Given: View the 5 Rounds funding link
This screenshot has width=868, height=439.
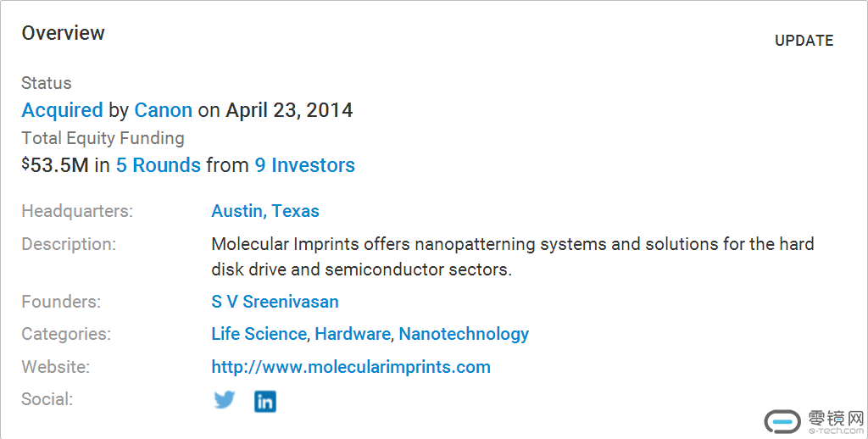Looking at the screenshot, I should tap(159, 165).
